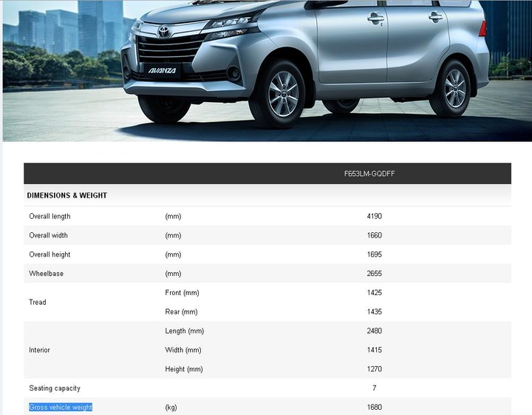Select the Overall height label
This screenshot has width=532, height=415.
coord(50,254)
